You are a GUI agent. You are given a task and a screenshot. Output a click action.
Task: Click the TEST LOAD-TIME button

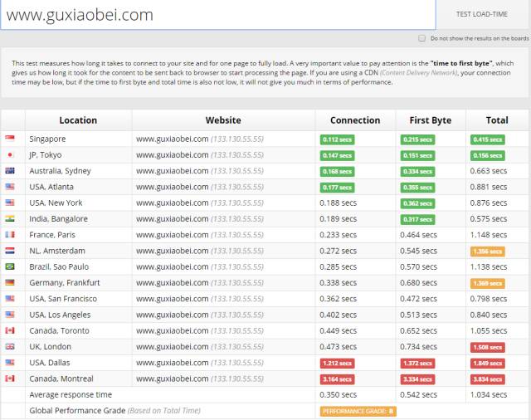[x=481, y=14]
